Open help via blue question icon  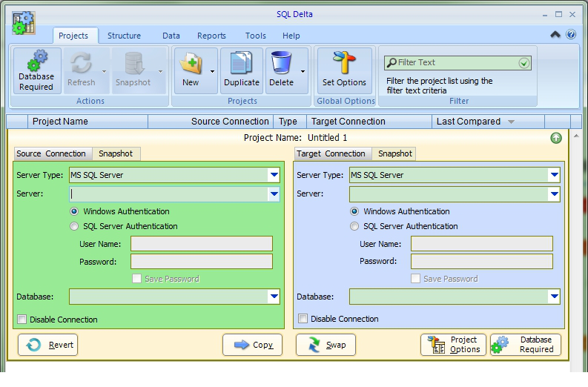tap(571, 35)
